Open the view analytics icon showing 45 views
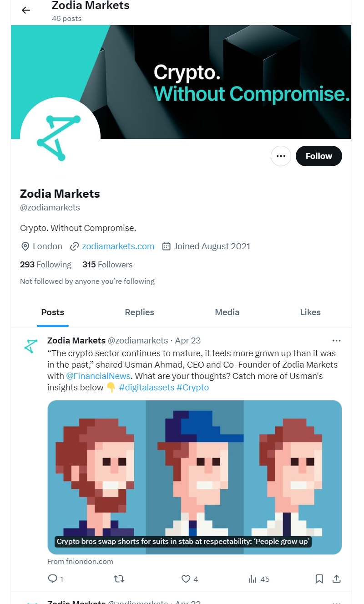The height and width of the screenshot is (604, 364). coord(253,579)
